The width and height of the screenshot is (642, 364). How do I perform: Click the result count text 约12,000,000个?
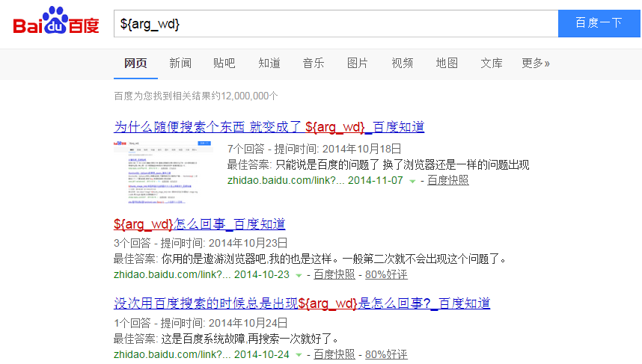click(244, 96)
